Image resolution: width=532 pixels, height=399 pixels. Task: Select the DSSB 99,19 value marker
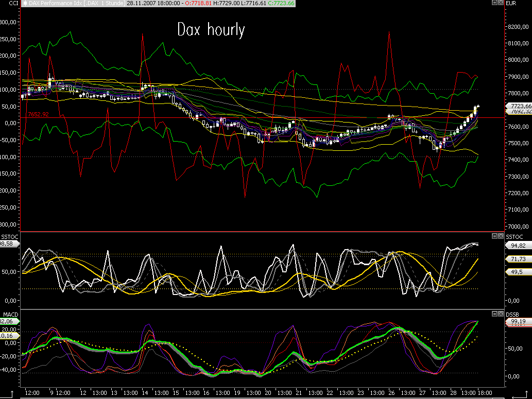(x=518, y=322)
